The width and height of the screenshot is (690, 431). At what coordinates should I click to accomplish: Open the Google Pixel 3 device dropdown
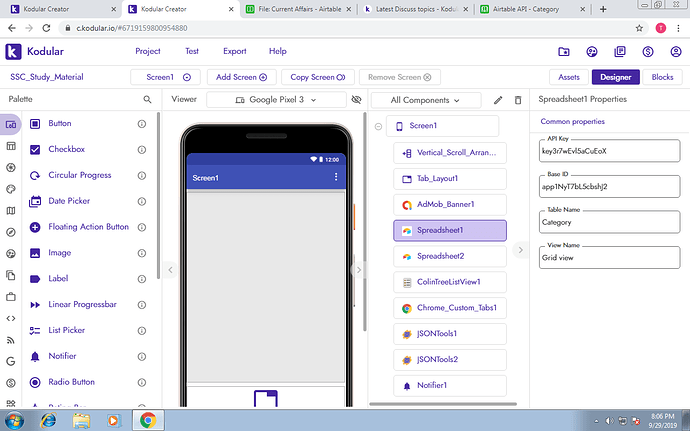(x=276, y=100)
